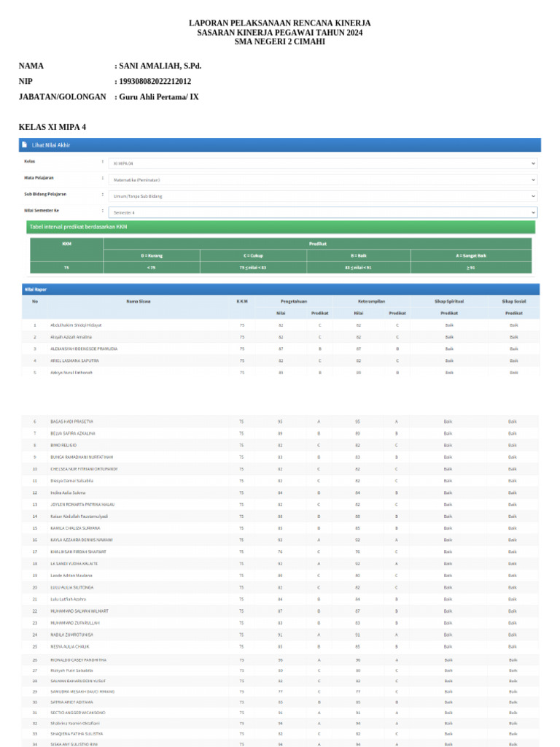Click the document icon beside Lihat Nilai Akhir
The image size is (560, 747).
(24, 145)
